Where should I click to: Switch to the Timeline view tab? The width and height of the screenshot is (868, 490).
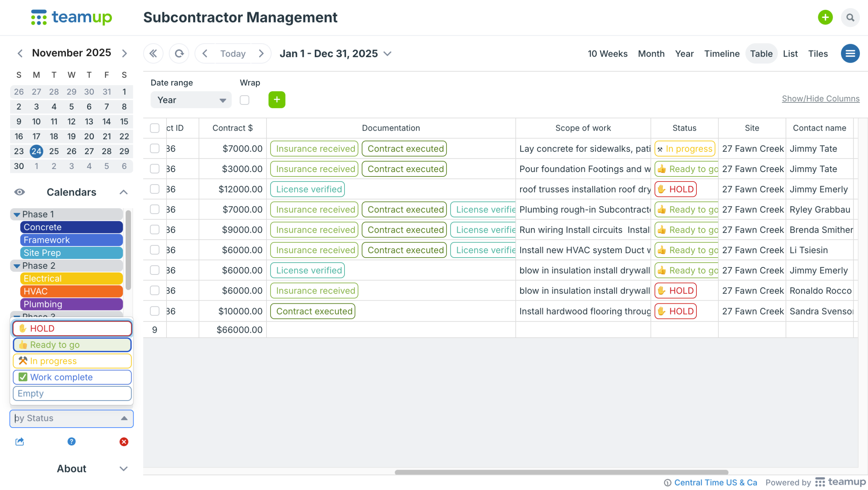[x=722, y=54]
